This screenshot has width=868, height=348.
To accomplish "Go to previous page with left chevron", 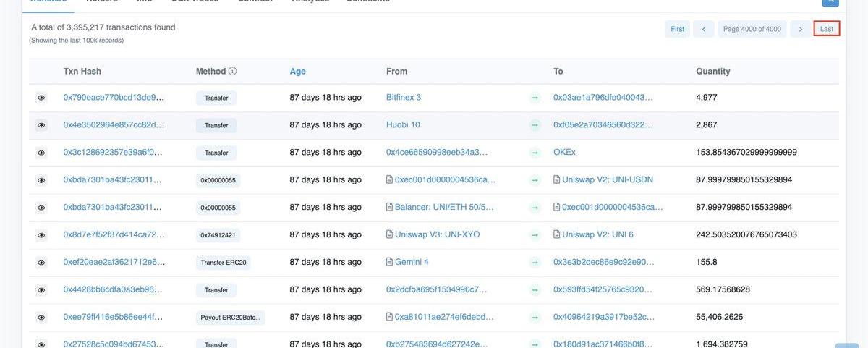I will coord(704,29).
